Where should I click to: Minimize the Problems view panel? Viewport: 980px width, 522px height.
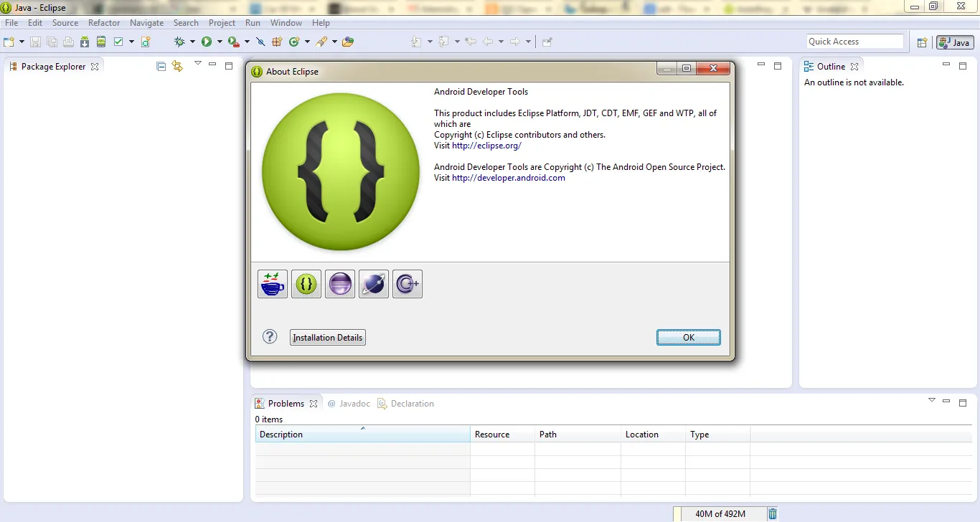[947, 402]
